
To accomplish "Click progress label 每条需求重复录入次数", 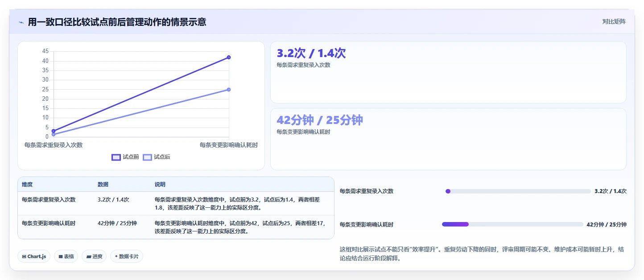I will pyautogui.click(x=367, y=191).
